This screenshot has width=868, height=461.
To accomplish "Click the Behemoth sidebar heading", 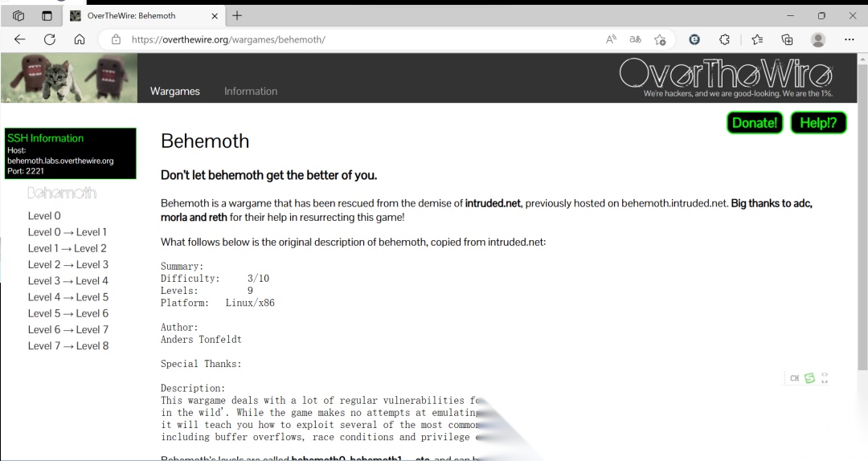I will click(x=62, y=193).
